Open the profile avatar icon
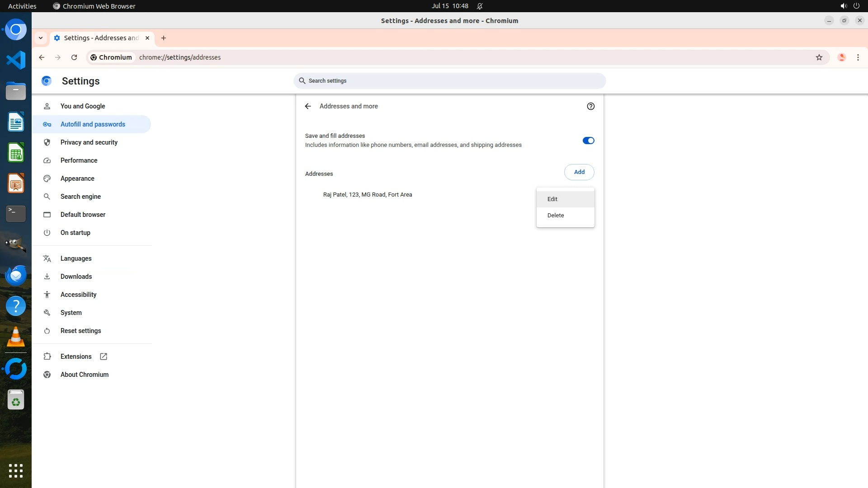 841,57
